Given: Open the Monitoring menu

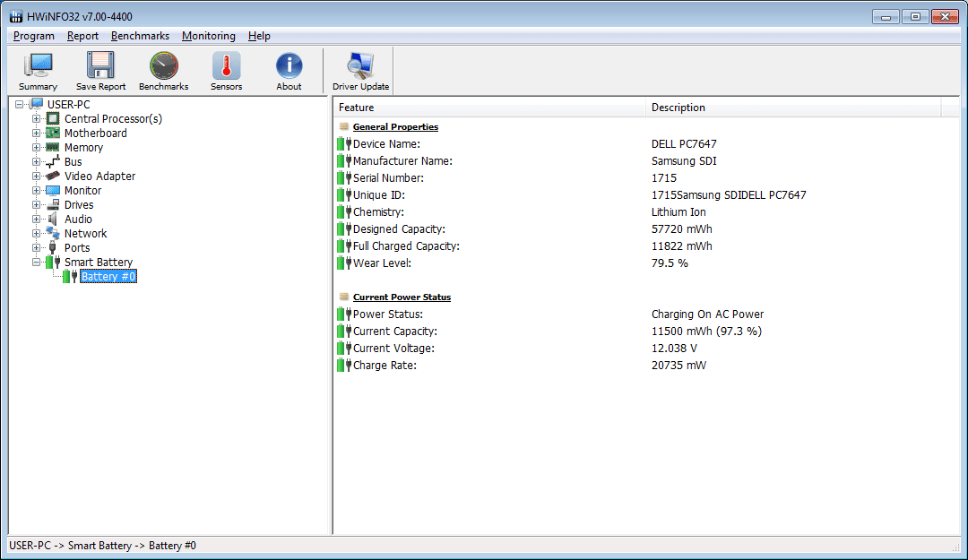Looking at the screenshot, I should [x=209, y=36].
